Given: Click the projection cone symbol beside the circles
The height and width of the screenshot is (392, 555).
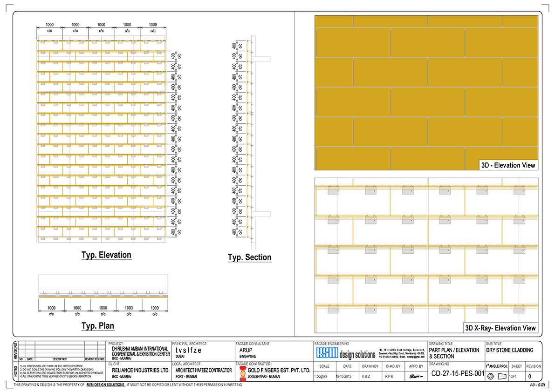Looking at the screenshot, I should (x=502, y=376).
